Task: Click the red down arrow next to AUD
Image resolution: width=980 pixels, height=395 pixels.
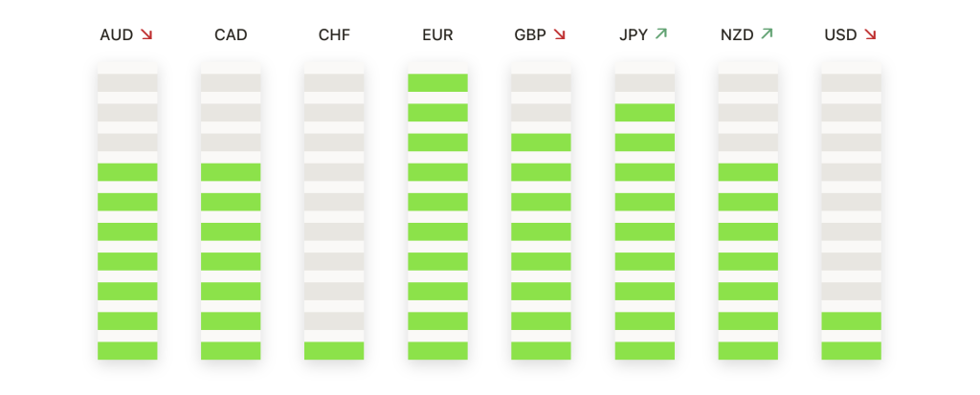Action: 146,34
